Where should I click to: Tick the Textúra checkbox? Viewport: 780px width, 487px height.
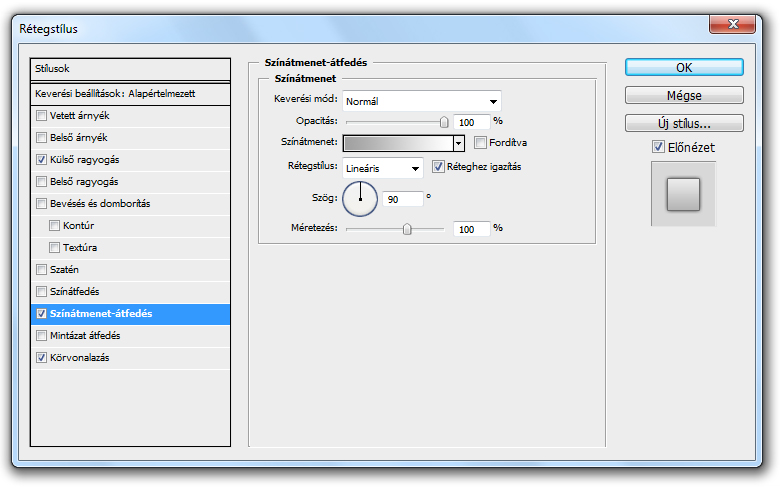point(55,248)
